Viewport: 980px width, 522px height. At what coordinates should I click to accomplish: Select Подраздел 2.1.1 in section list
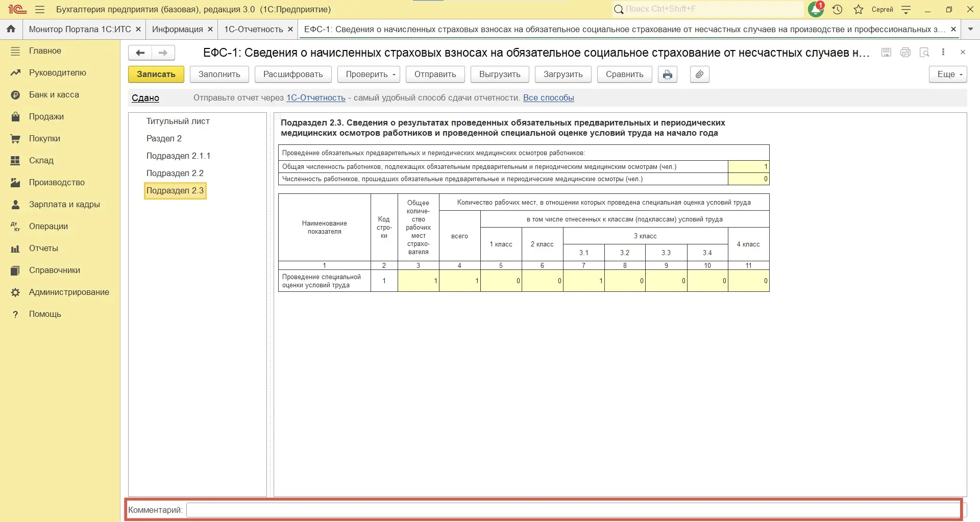click(x=178, y=156)
